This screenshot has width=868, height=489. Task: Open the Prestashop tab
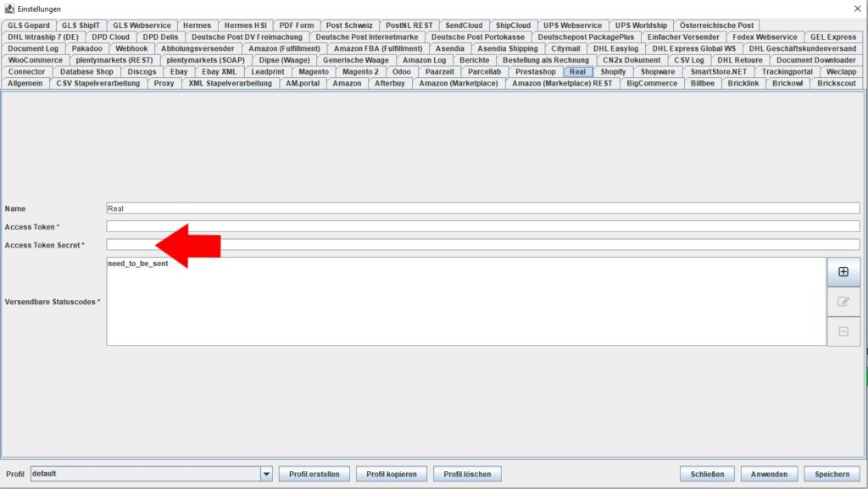[536, 71]
